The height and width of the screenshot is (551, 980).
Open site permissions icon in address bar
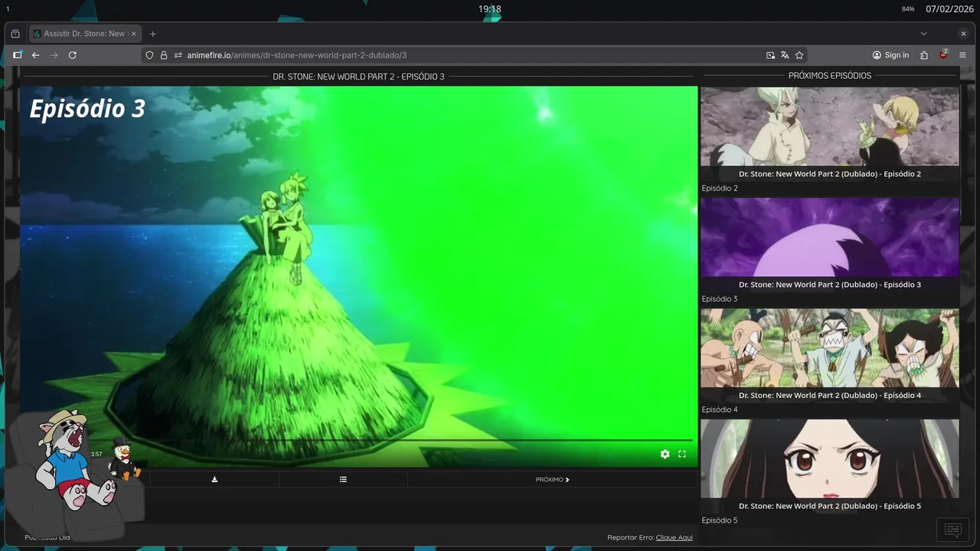178,55
